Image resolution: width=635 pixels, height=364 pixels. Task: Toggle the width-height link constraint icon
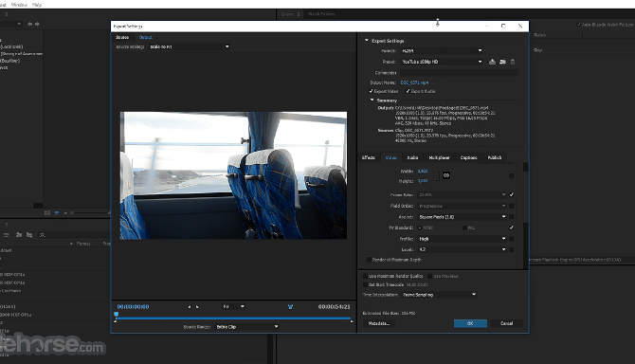[445, 175]
